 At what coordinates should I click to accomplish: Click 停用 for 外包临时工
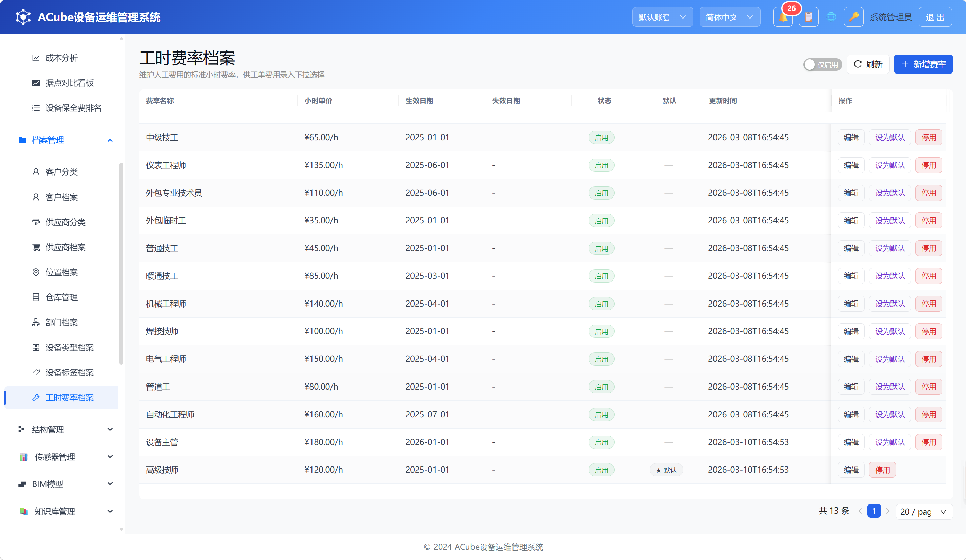click(928, 221)
